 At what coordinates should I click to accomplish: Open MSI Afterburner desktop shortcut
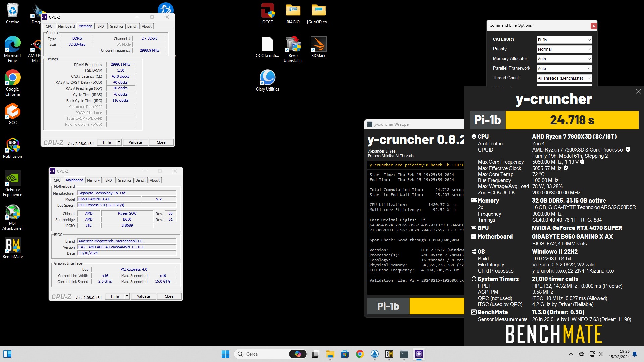click(x=12, y=217)
